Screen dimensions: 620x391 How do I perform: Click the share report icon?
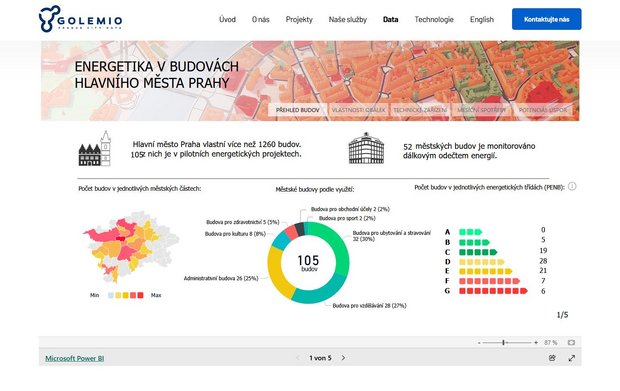(x=552, y=358)
